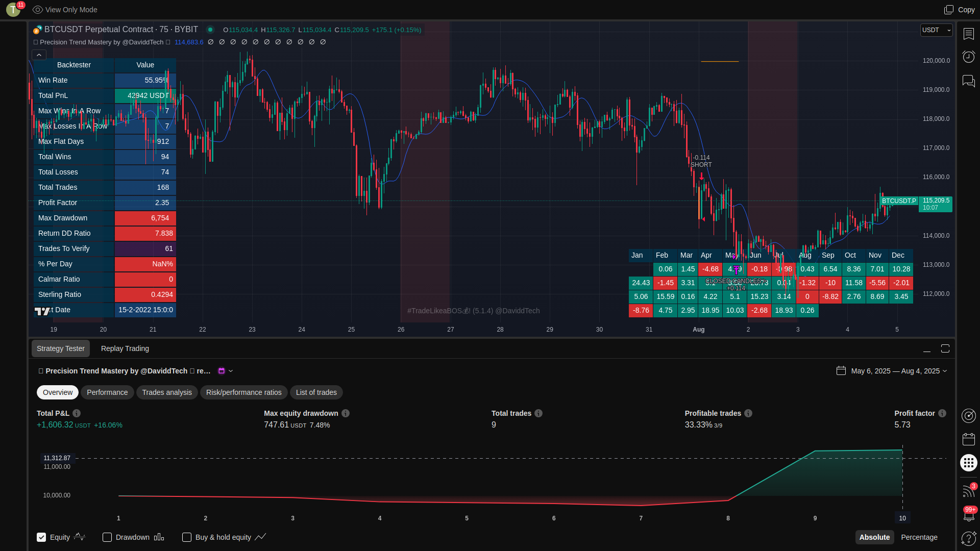Select the Risk/performance ratios tab

[x=244, y=392]
